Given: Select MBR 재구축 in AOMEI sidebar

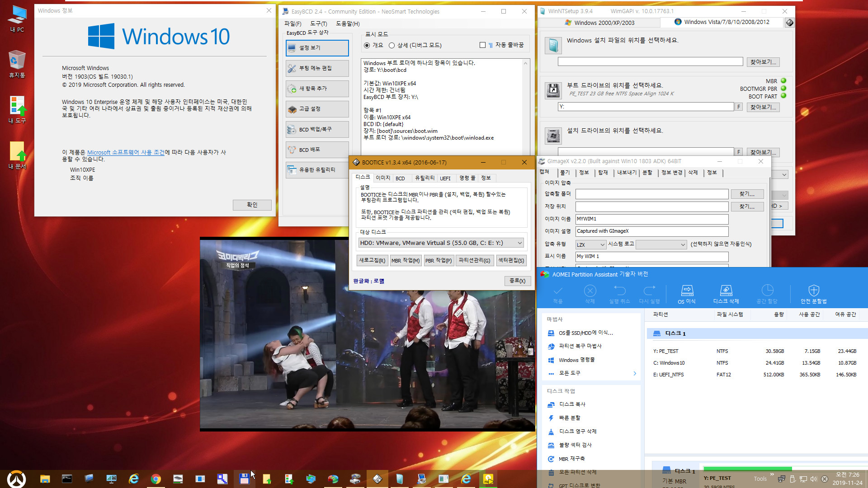Looking at the screenshot, I should (571, 459).
